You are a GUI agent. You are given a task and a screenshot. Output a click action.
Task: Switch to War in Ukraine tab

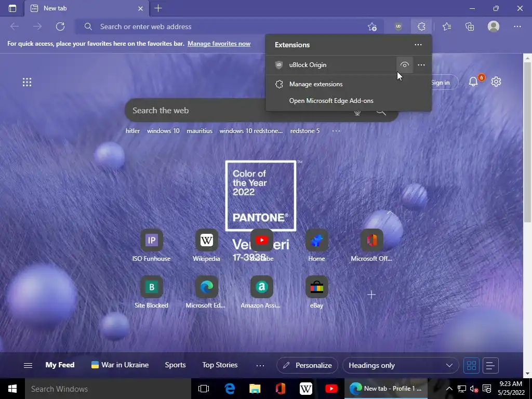click(x=120, y=365)
